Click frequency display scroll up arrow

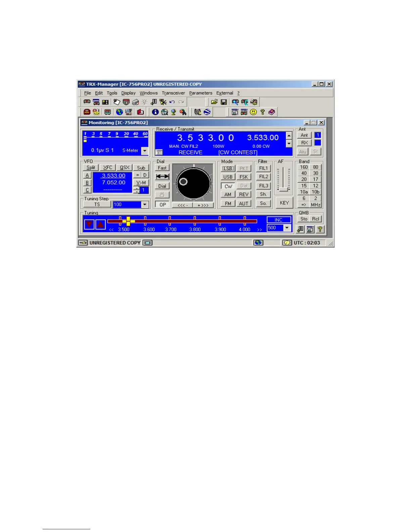pos(289,136)
